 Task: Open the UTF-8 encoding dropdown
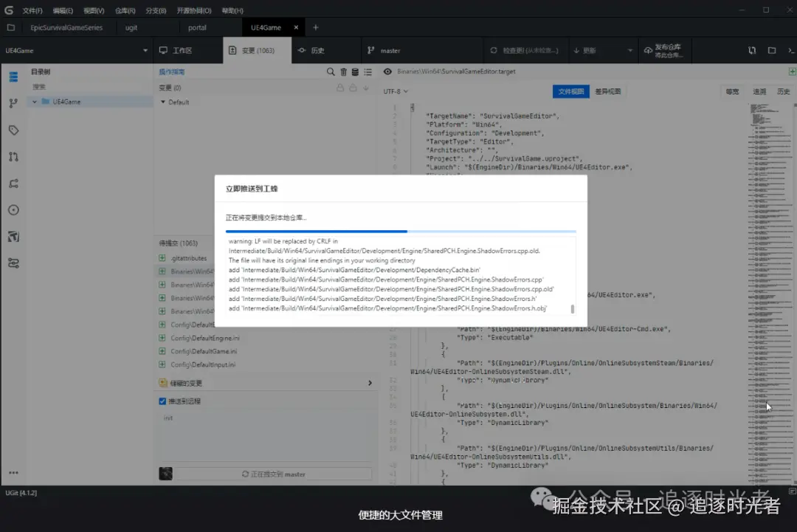click(x=396, y=91)
